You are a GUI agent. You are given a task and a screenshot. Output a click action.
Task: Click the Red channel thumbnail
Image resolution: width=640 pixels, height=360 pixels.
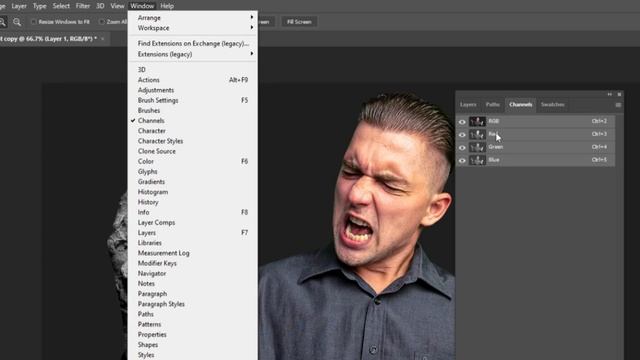(477, 135)
